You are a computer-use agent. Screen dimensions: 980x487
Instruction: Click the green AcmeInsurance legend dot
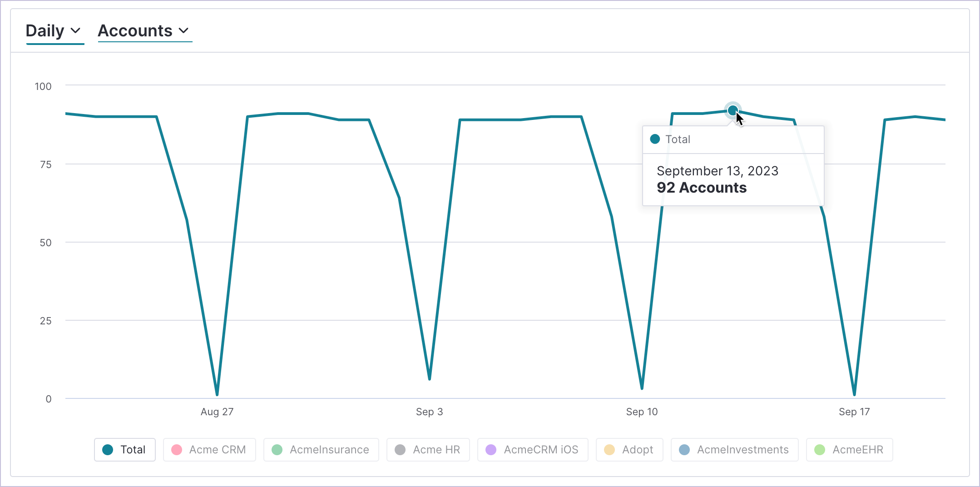(277, 450)
